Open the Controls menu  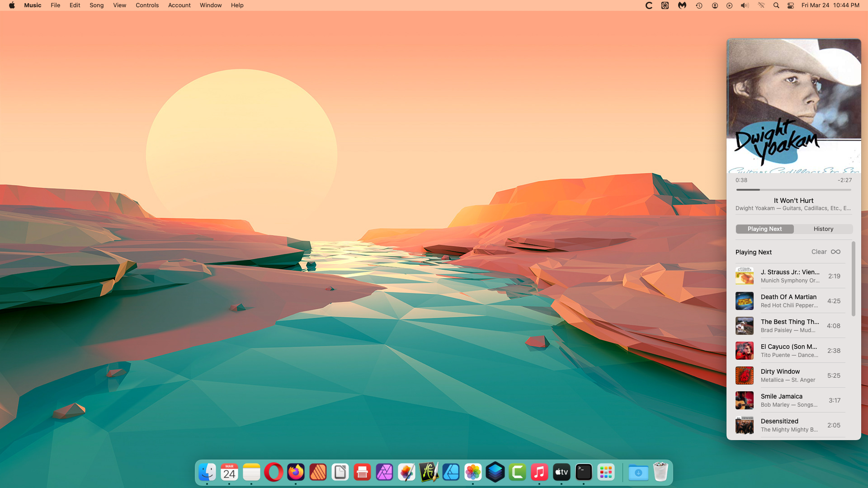[x=147, y=5]
